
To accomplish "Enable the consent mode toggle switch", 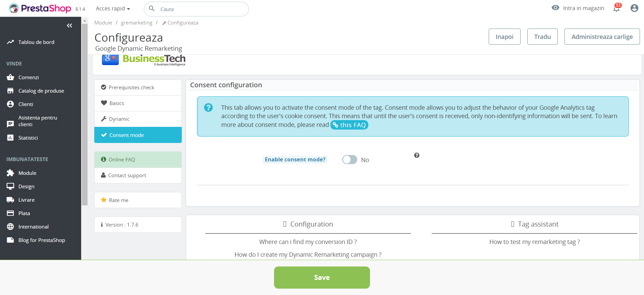I will [350, 160].
